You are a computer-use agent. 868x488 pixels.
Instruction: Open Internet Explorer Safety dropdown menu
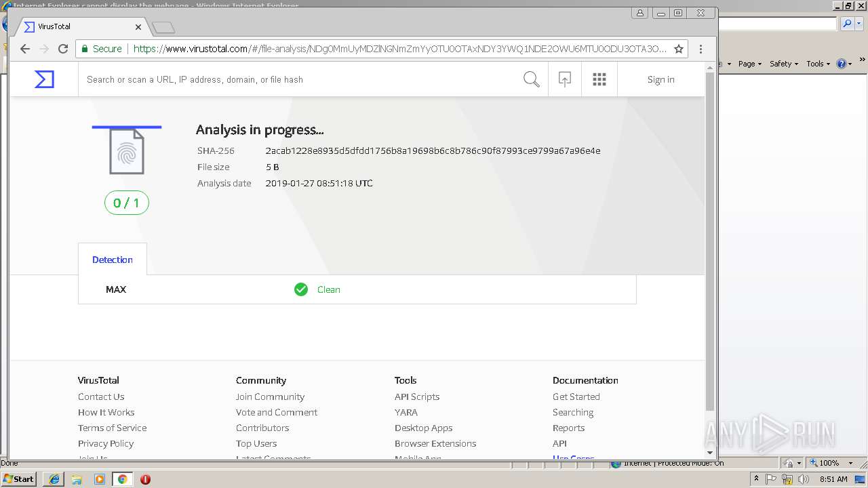click(784, 64)
